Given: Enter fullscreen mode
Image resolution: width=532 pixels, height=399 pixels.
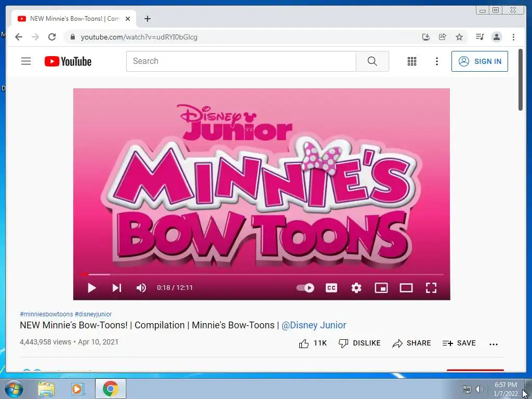Looking at the screenshot, I should tap(431, 288).
